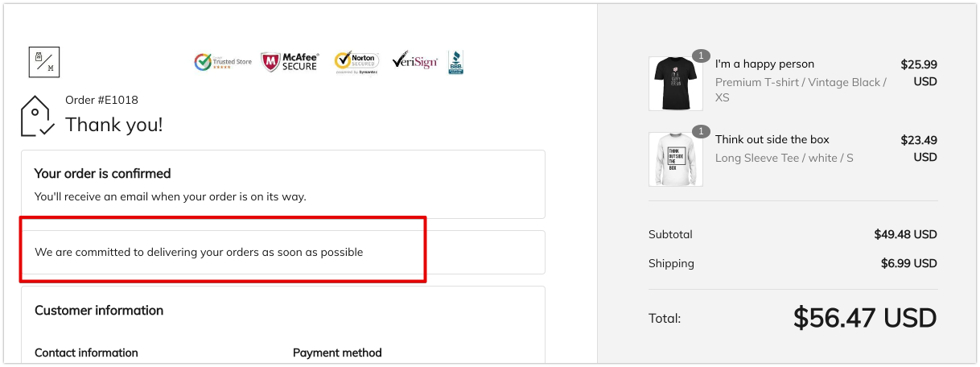Screen dimensions: 980x367
Task: Click the order confirmed house checkmark icon
Action: pos(37,117)
